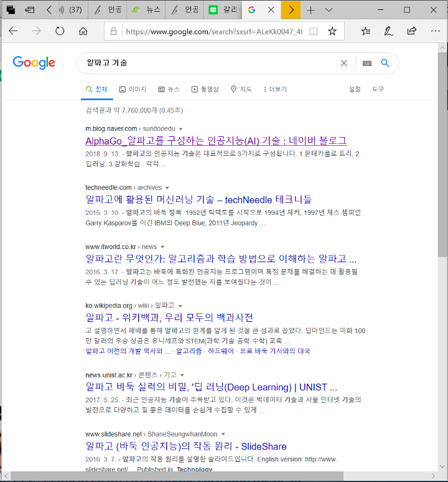
Task: Go to previous tabs with the left chevron
Action: click(49, 10)
